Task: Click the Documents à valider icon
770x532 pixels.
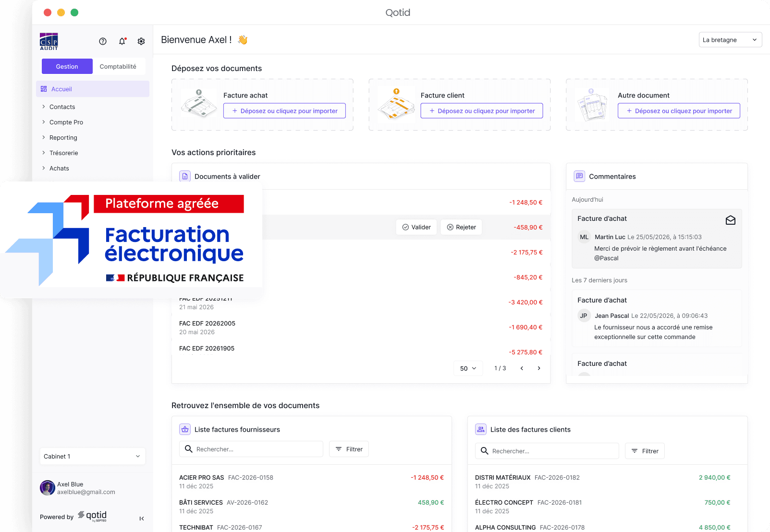Action: 185,176
